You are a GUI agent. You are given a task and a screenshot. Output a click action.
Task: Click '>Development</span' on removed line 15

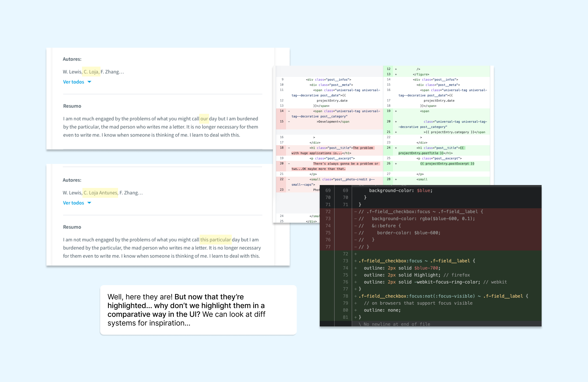pyautogui.click(x=333, y=121)
